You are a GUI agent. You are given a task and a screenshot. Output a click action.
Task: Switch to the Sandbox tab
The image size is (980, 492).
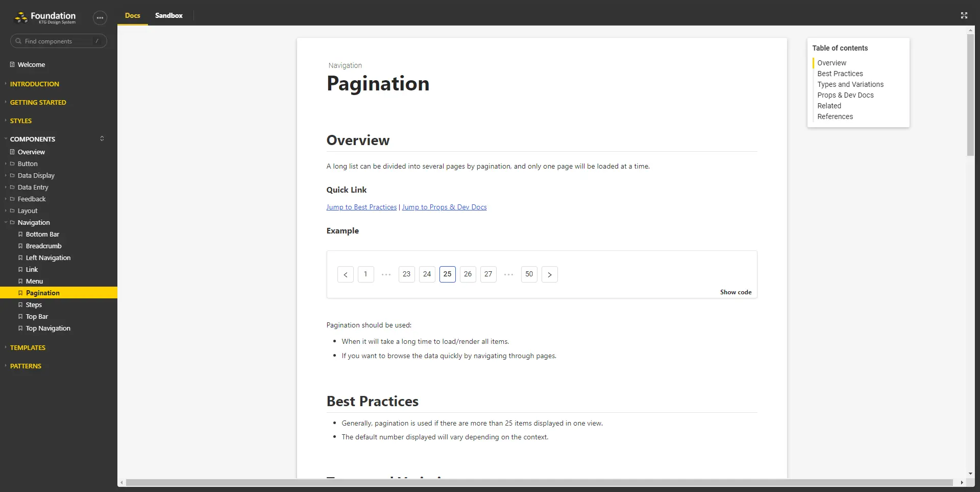click(168, 15)
